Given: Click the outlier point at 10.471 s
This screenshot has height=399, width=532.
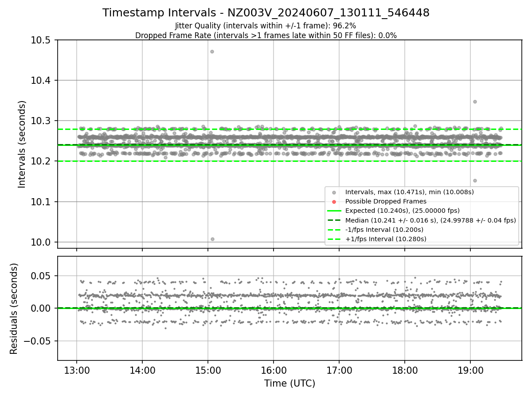Looking at the screenshot, I should [x=212, y=51].
